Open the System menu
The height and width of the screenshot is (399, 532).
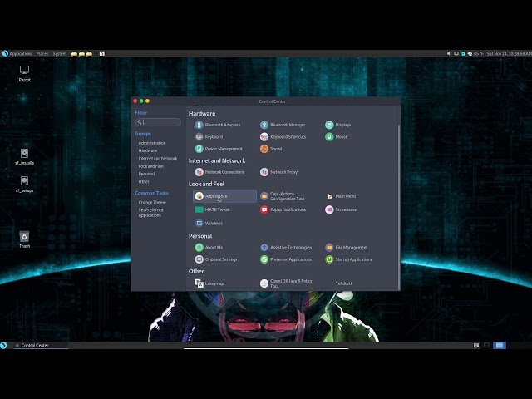point(60,53)
